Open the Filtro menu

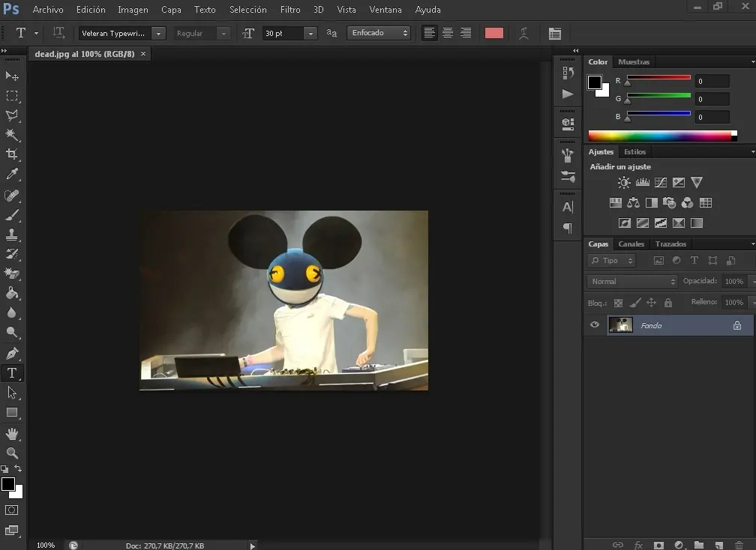click(x=290, y=10)
